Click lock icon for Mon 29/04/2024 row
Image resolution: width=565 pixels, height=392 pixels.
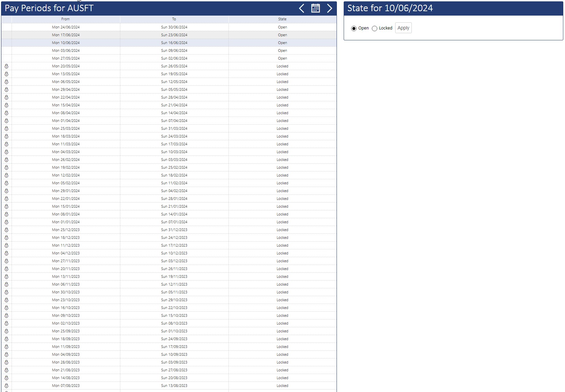tap(6, 90)
